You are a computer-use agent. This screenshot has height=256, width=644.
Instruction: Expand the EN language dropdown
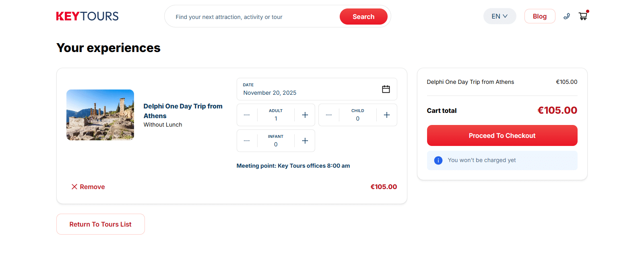coord(500,17)
